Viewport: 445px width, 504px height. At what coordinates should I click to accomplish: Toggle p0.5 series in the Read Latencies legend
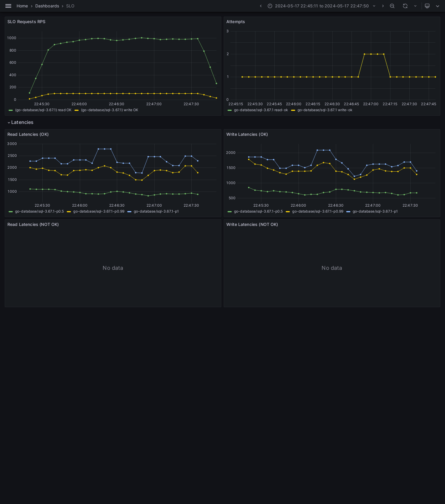tap(39, 211)
